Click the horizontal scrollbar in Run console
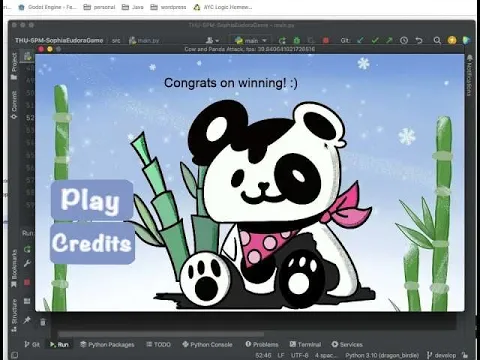The height and width of the screenshot is (360, 480). pos(161,334)
